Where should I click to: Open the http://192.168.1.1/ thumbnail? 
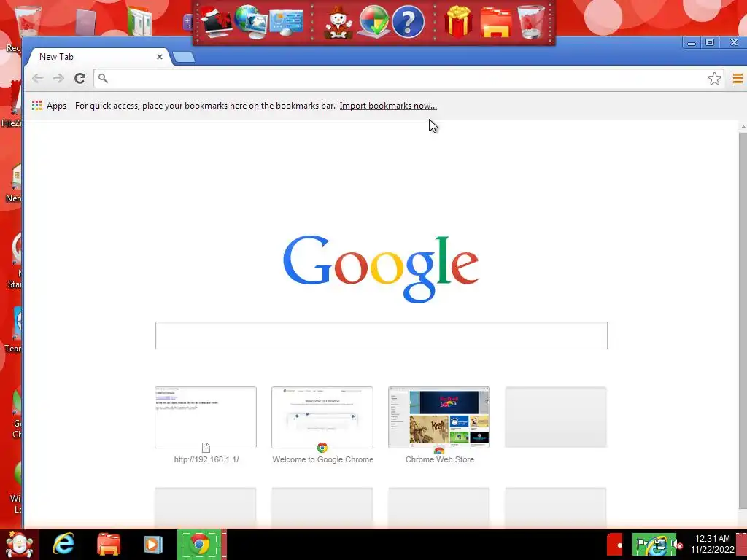pyautogui.click(x=206, y=418)
